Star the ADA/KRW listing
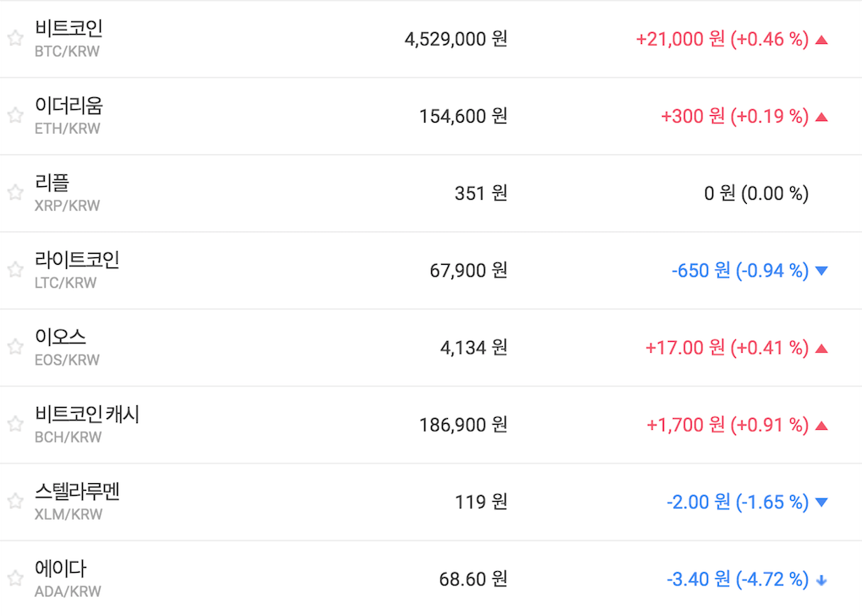 (x=15, y=578)
